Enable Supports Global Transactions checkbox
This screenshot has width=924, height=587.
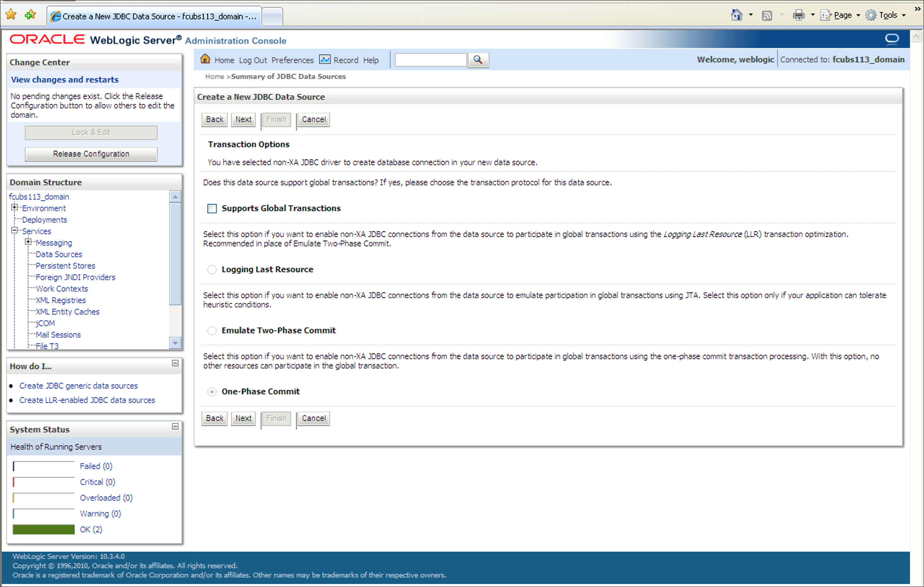click(x=212, y=208)
